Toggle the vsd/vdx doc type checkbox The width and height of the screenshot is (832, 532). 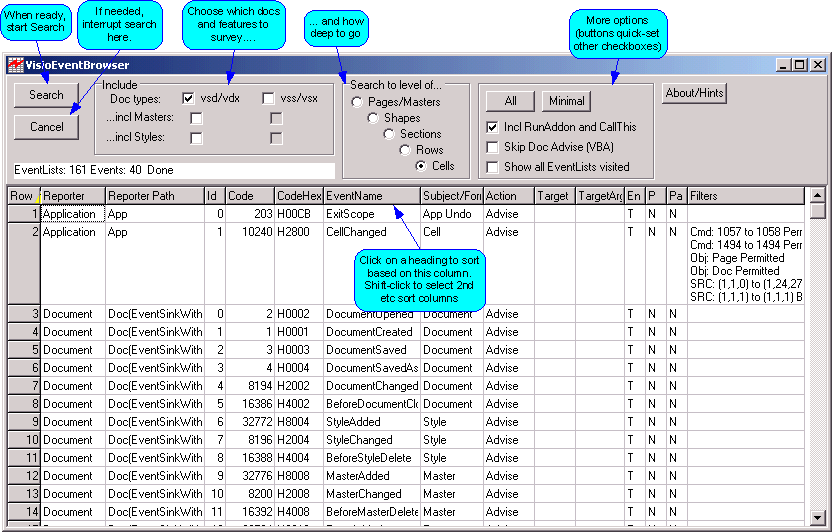(188, 98)
